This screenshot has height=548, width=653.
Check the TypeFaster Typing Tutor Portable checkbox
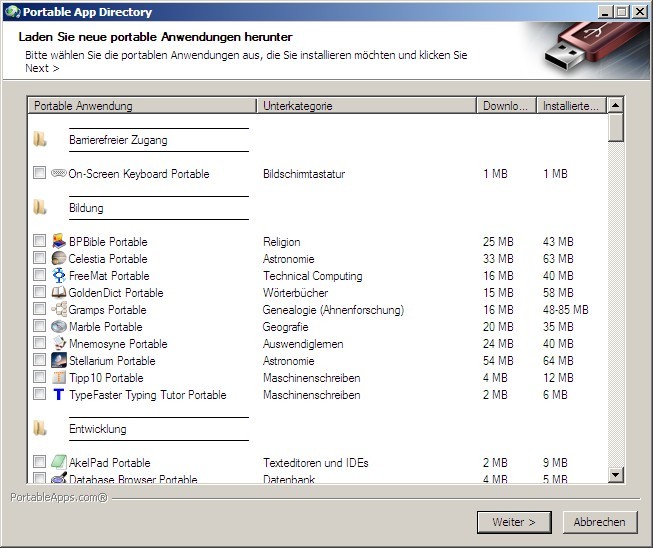coord(40,394)
